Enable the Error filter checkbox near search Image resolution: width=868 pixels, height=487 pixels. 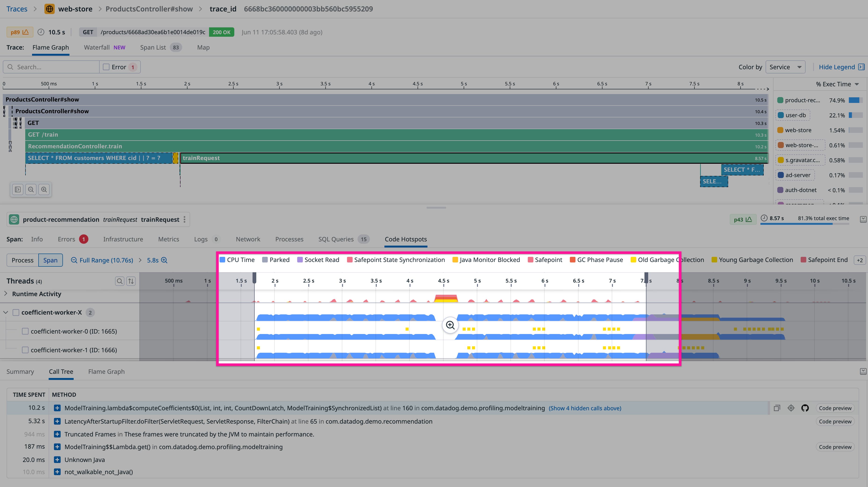point(106,67)
